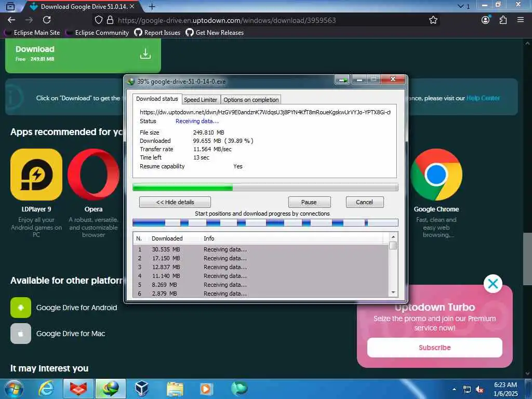The width and height of the screenshot is (532, 399).
Task: Click the gray Apple platform icon
Action: click(x=21, y=334)
